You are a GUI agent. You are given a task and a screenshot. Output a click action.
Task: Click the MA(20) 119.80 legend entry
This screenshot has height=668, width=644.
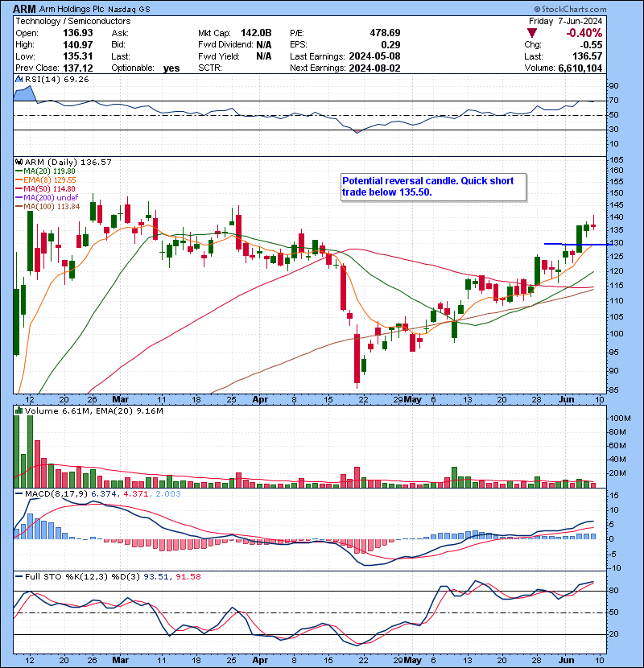point(45,171)
